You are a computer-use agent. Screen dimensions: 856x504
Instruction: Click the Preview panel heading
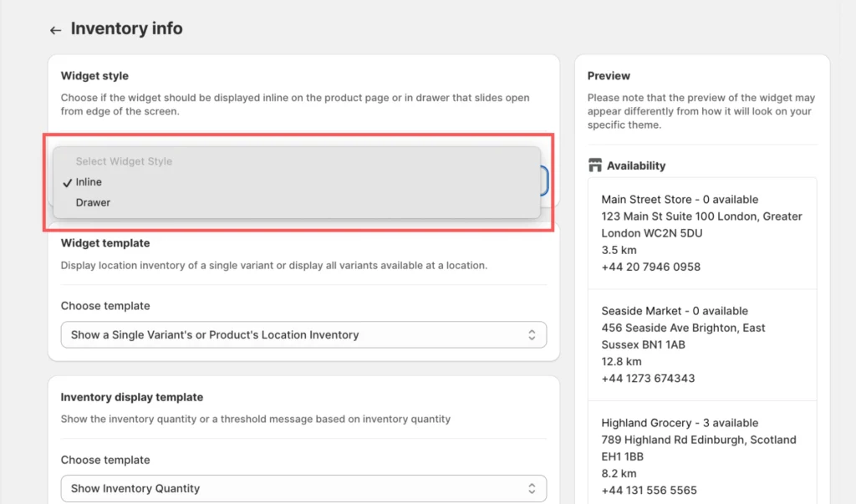pos(609,76)
